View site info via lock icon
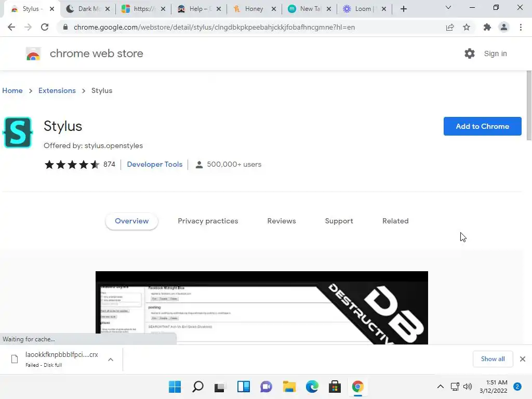Viewport: 532px width, 399px height. [65, 27]
